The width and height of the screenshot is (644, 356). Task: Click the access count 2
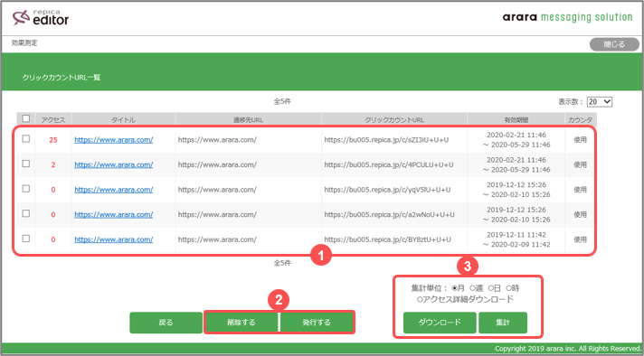tap(53, 164)
